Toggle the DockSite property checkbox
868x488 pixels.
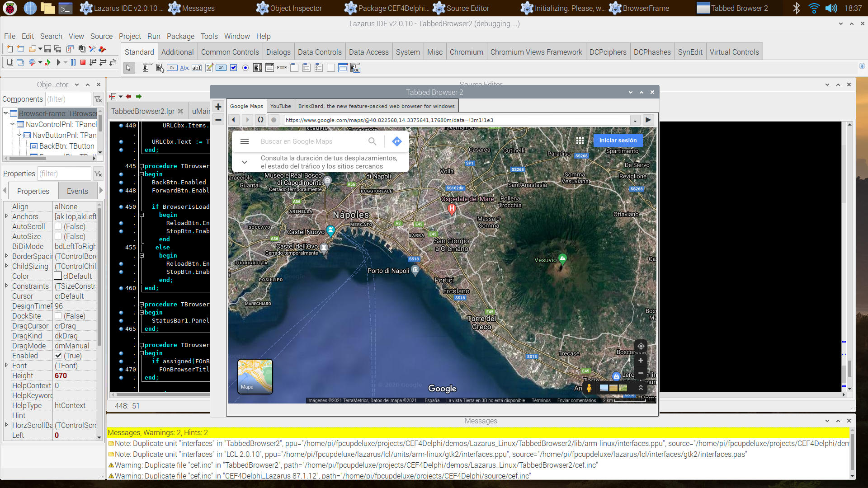coord(58,316)
